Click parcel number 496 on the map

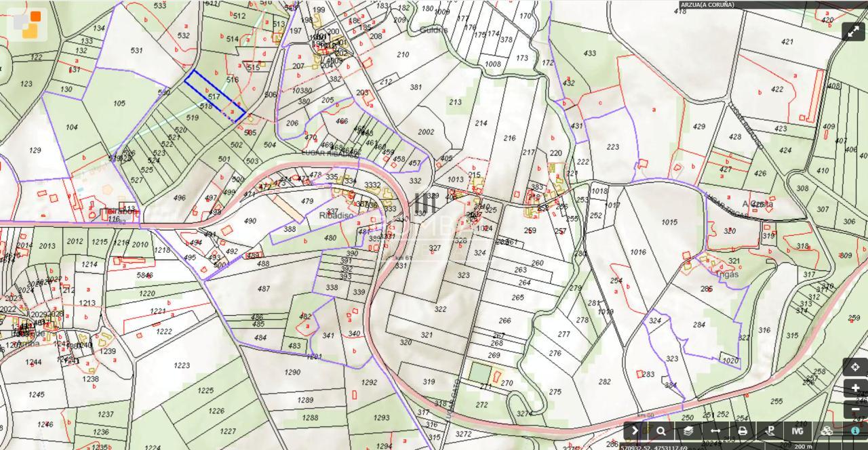pyautogui.click(x=179, y=198)
